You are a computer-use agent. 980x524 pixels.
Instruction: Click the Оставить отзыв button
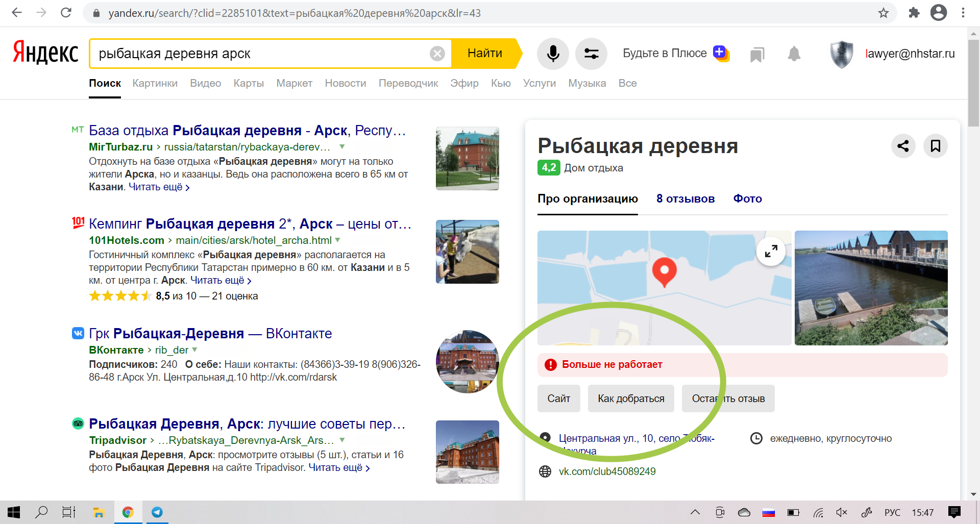[728, 398]
